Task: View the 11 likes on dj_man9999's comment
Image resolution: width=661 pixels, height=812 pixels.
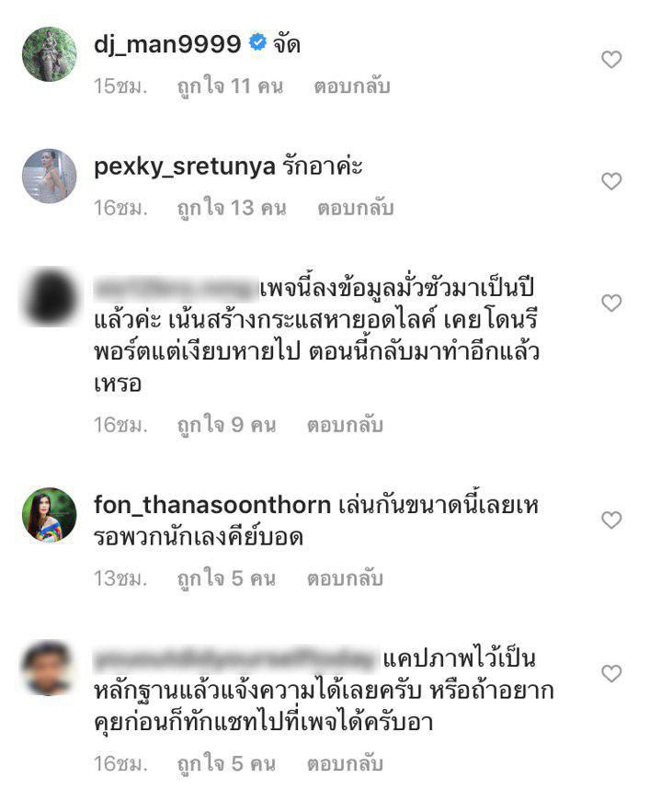Action: 231,86
